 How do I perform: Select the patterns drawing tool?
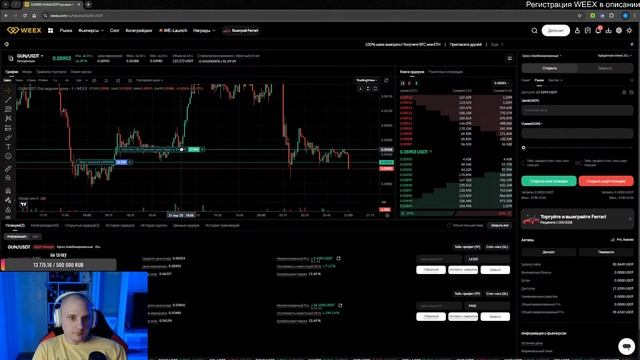8,118
